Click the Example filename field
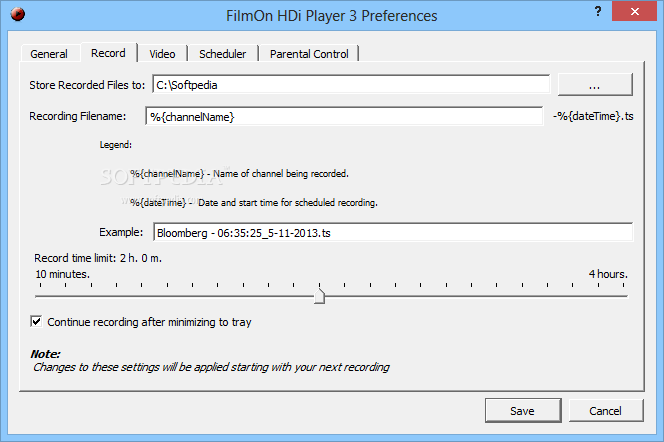The height and width of the screenshot is (442, 664). 393,232
